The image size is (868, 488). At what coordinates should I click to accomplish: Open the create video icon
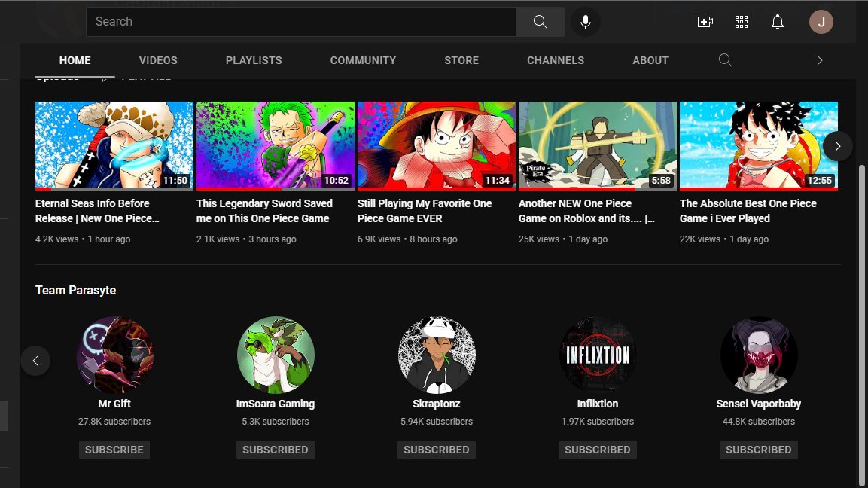point(705,22)
